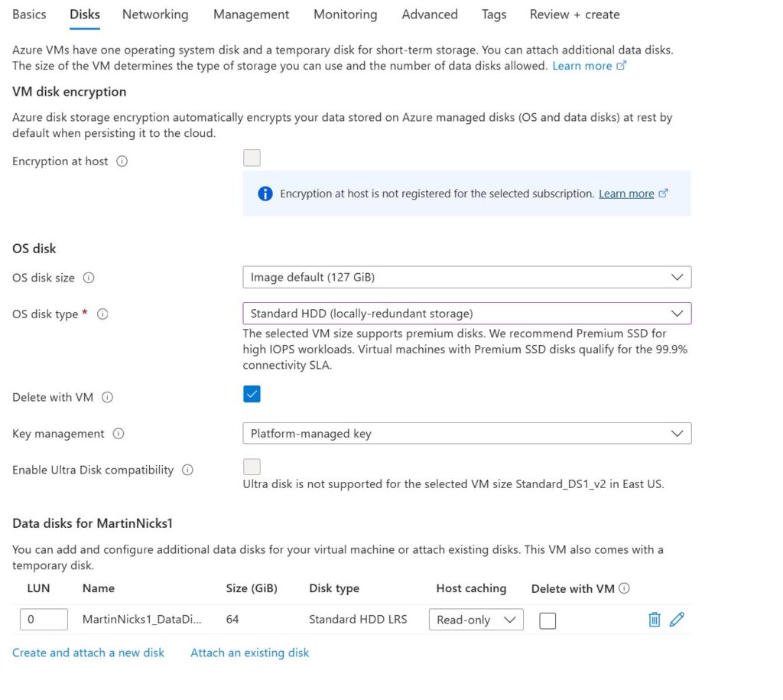Image resolution: width=783 pixels, height=700 pixels.
Task: Click the delete trash icon for data disk
Action: pyautogui.click(x=654, y=620)
